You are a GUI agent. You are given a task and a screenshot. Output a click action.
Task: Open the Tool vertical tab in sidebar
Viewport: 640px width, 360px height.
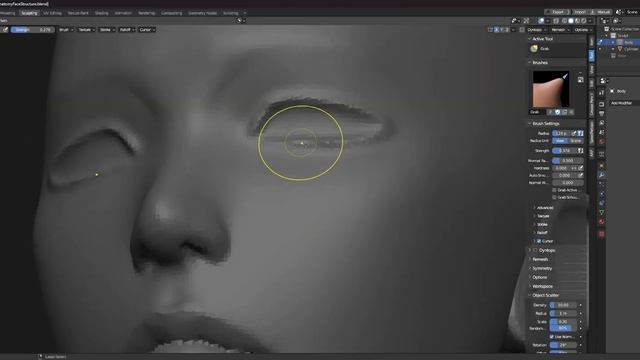click(591, 56)
